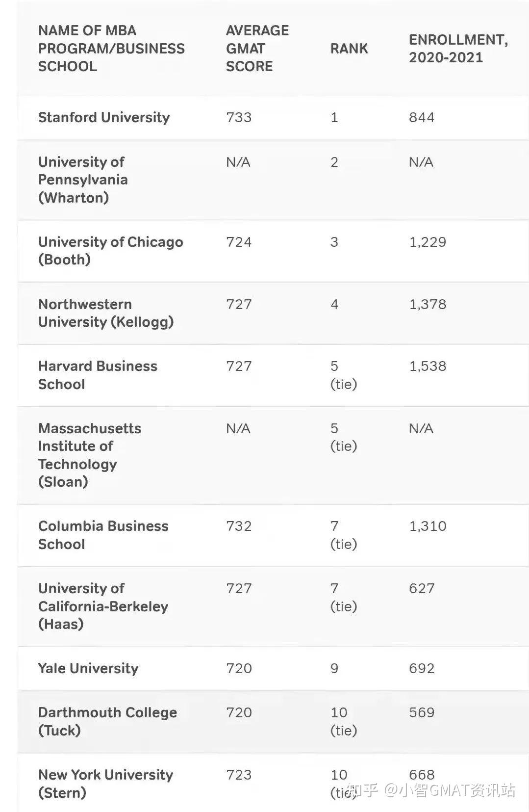The width and height of the screenshot is (529, 812).
Task: Click the Average GMAT Score column header
Action: 257,48
